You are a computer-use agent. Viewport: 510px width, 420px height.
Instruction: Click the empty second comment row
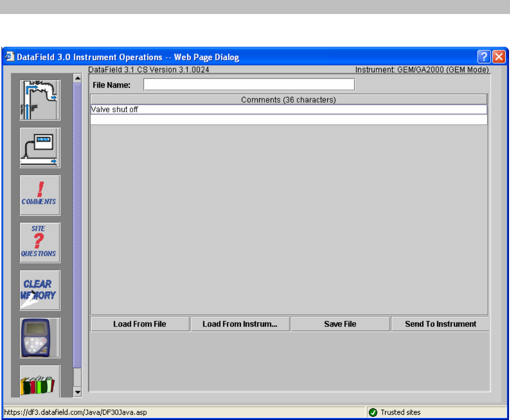[x=289, y=120]
